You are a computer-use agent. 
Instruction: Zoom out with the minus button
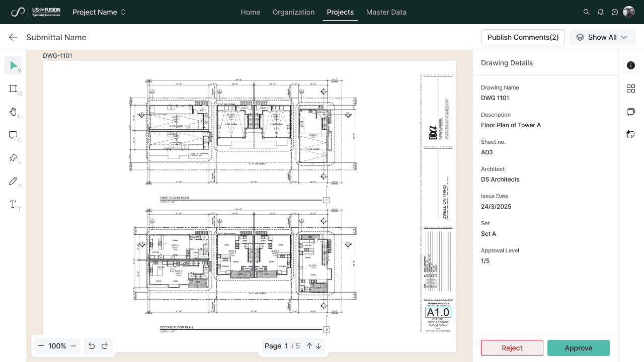coord(73,346)
